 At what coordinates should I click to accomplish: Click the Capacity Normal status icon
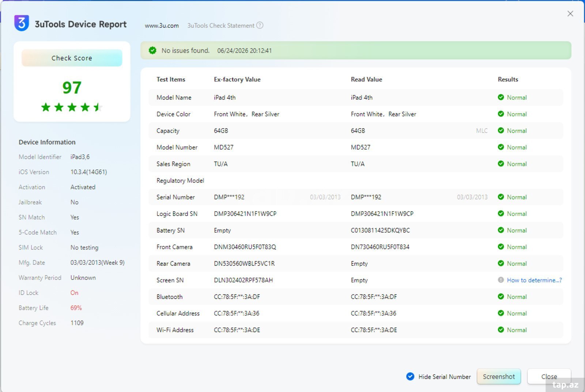[x=501, y=130]
